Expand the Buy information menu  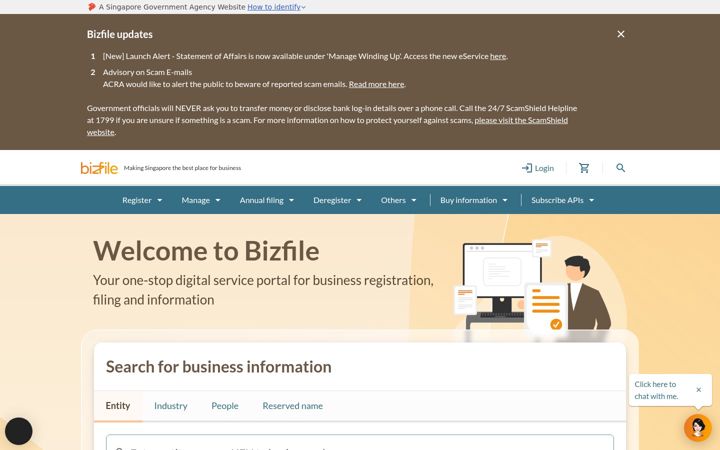[x=473, y=200]
